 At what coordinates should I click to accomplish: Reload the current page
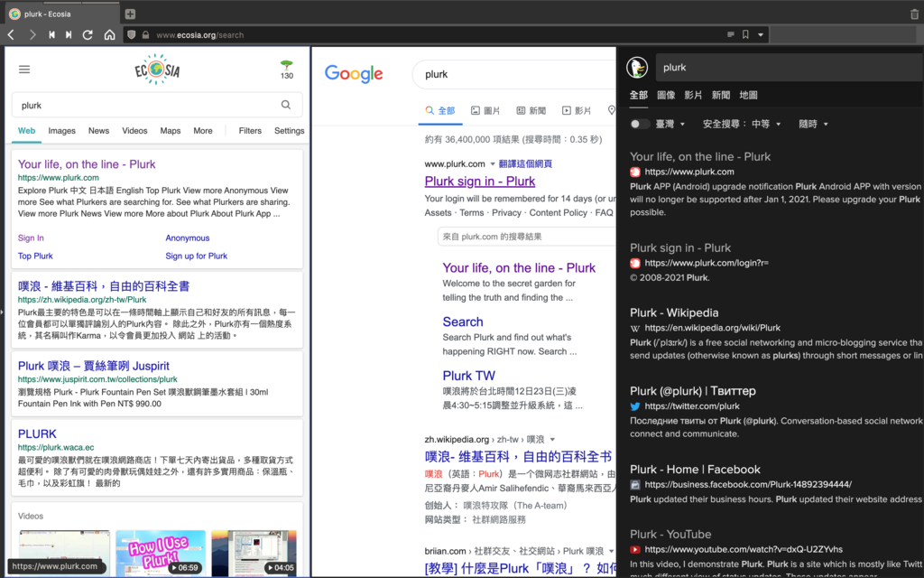point(88,35)
